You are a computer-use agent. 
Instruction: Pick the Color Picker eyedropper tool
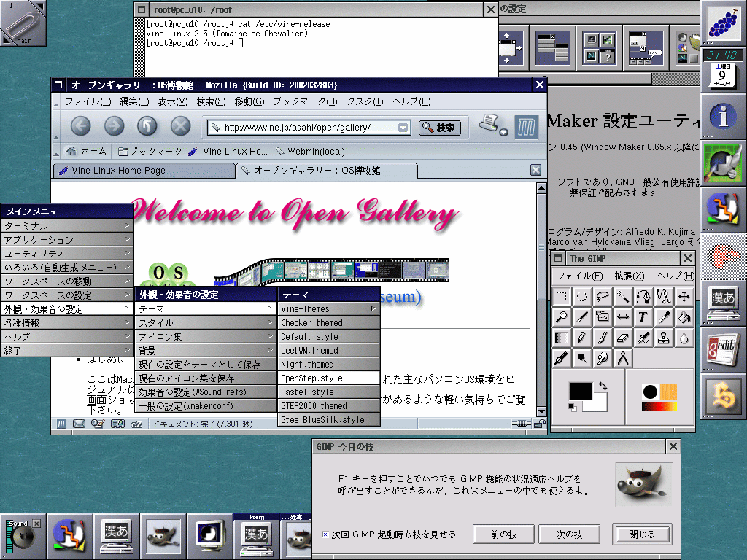tap(664, 317)
